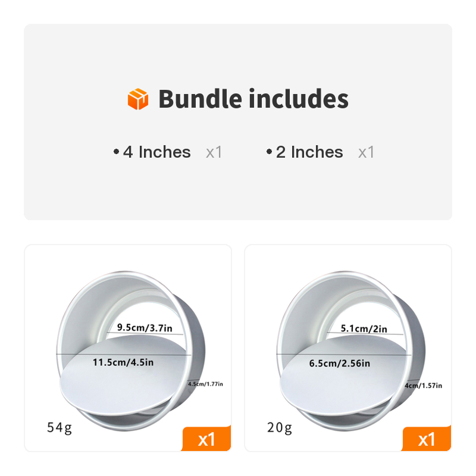
Task: Click the orange package box icon
Action: click(x=138, y=99)
